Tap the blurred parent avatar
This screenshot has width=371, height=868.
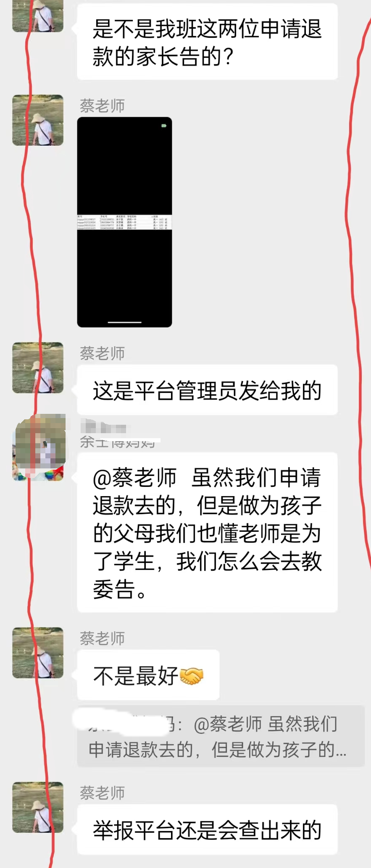pyautogui.click(x=39, y=447)
